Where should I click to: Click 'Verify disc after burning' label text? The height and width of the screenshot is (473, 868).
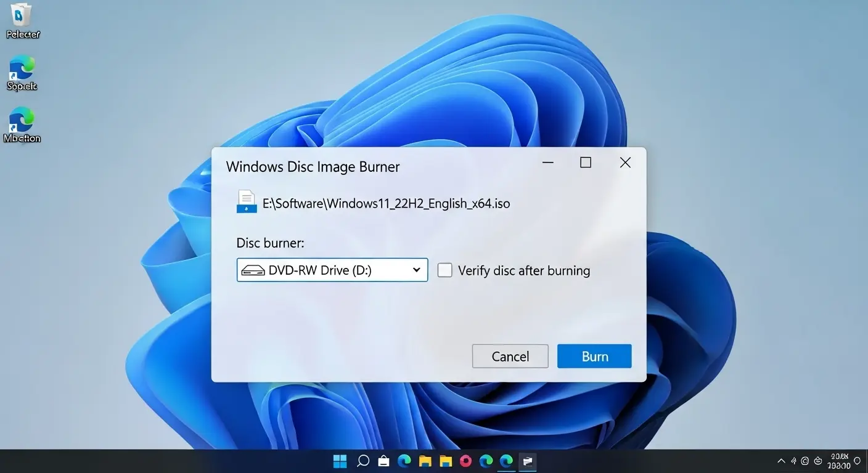[x=524, y=270]
